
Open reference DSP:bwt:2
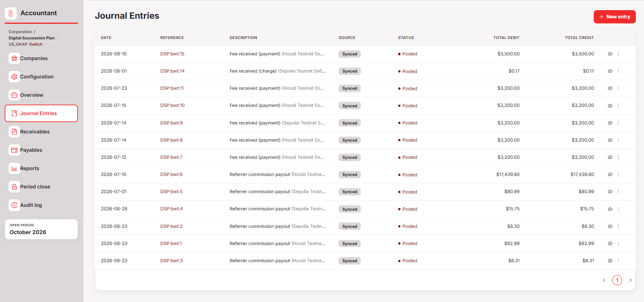point(171,226)
